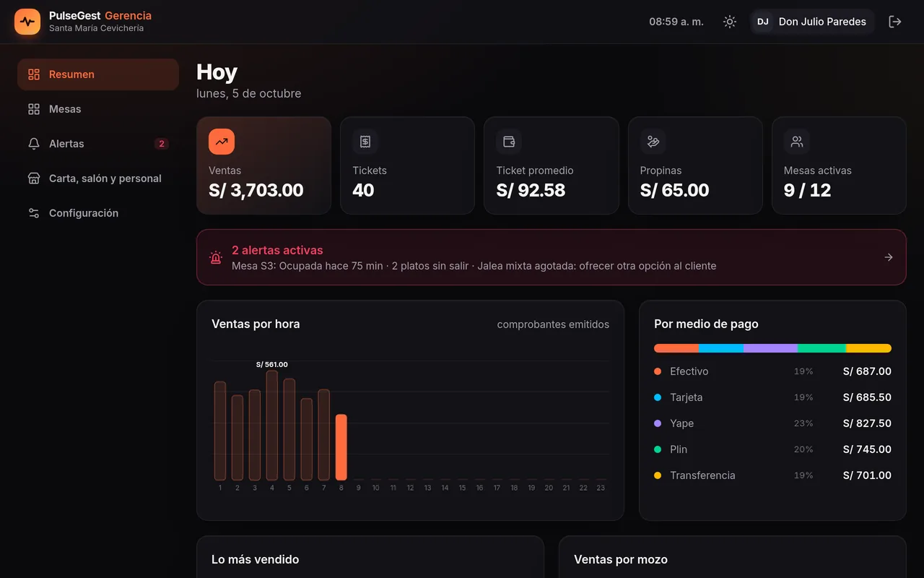Click the PulseGest pulse logo icon
Screen dimensions: 924x578
coord(27,22)
